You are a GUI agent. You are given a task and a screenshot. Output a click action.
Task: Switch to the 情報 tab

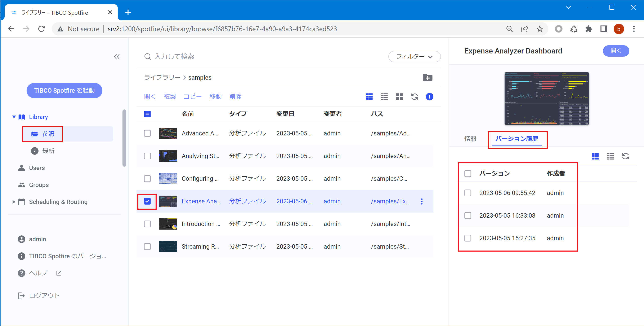(470, 139)
